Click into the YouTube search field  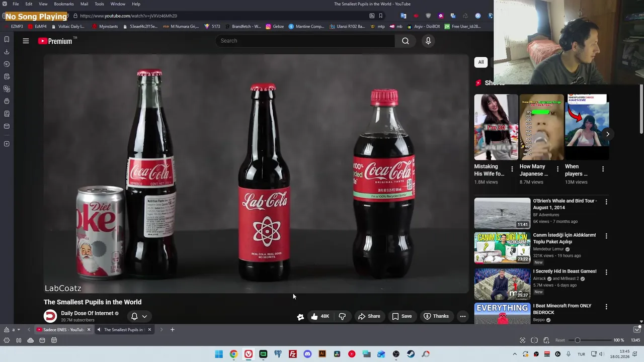click(305, 41)
